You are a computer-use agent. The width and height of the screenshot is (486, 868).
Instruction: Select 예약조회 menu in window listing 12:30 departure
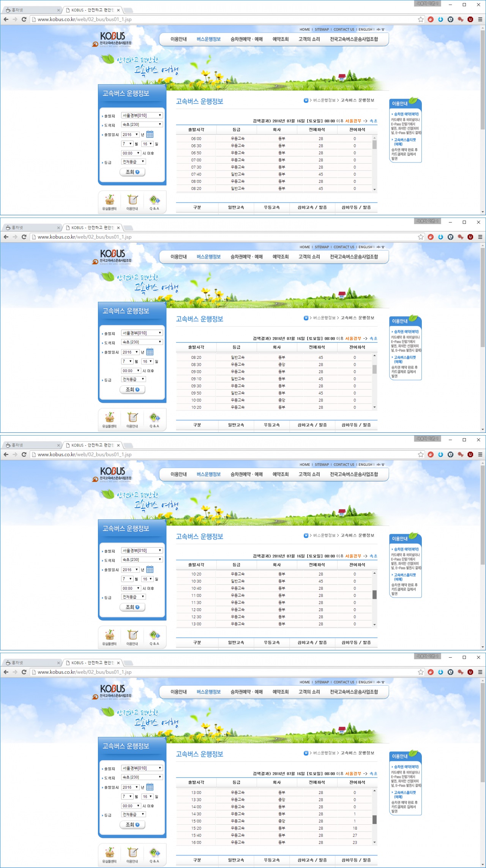(x=280, y=474)
